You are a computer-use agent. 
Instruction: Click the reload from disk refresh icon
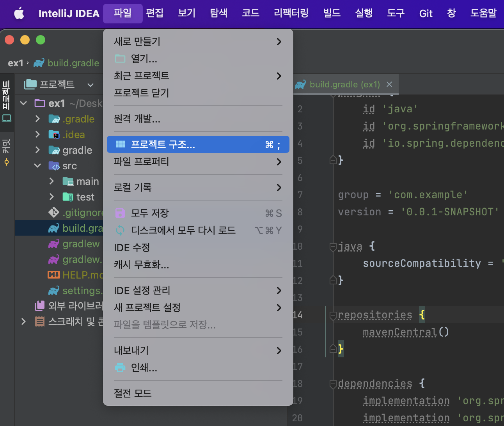[120, 230]
